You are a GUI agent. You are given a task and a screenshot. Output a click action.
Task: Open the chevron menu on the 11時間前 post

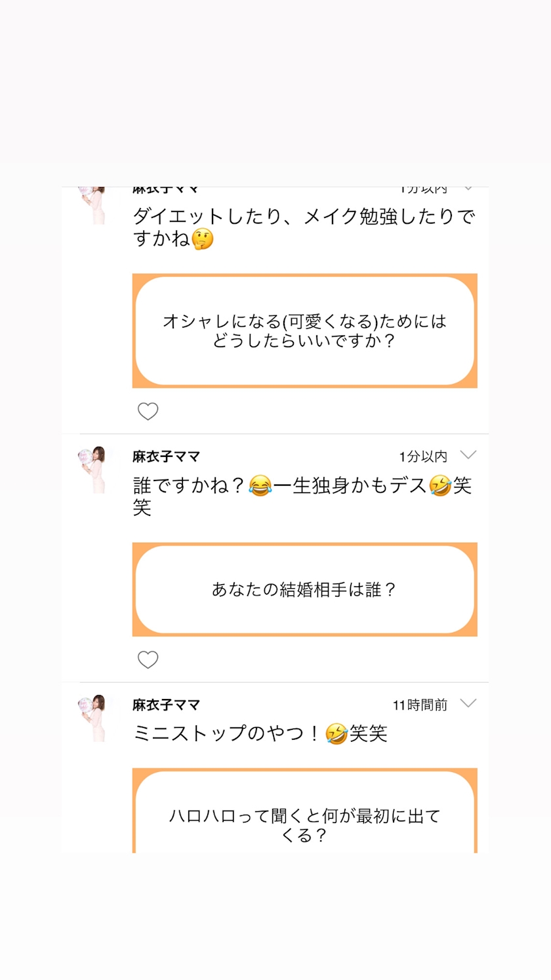point(468,703)
